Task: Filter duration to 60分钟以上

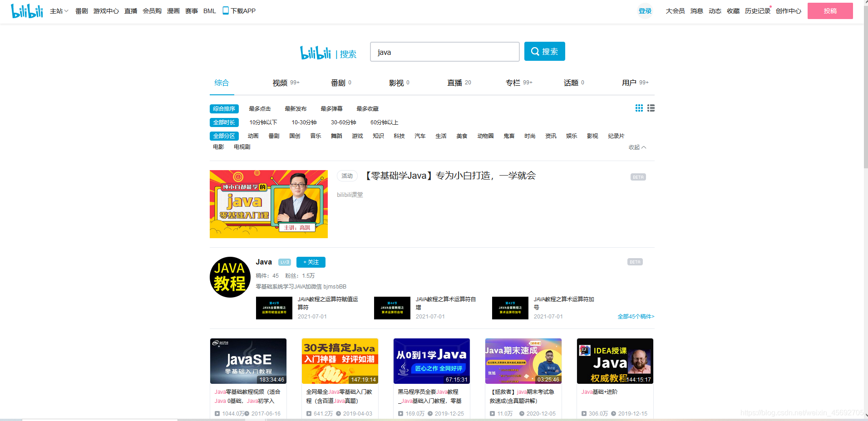Action: (385, 122)
